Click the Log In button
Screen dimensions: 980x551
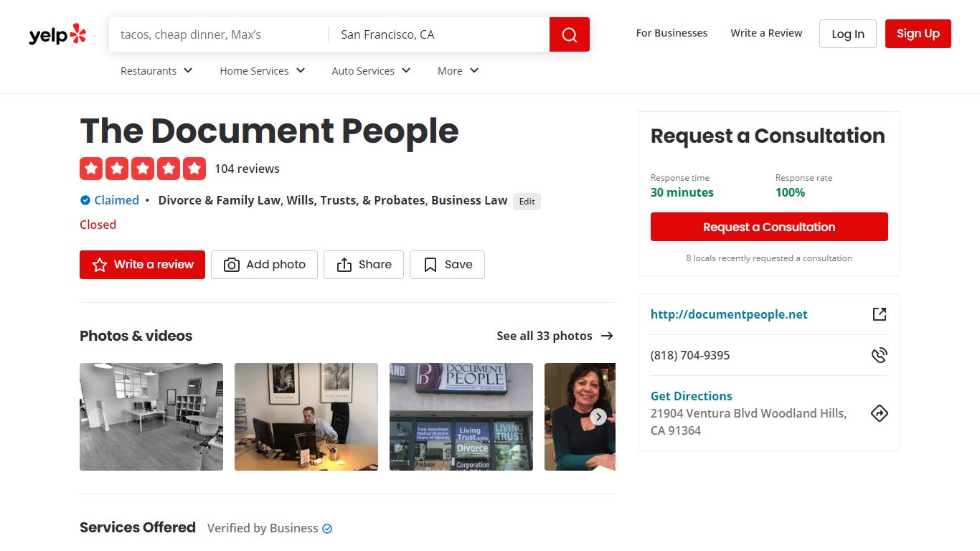pos(848,34)
